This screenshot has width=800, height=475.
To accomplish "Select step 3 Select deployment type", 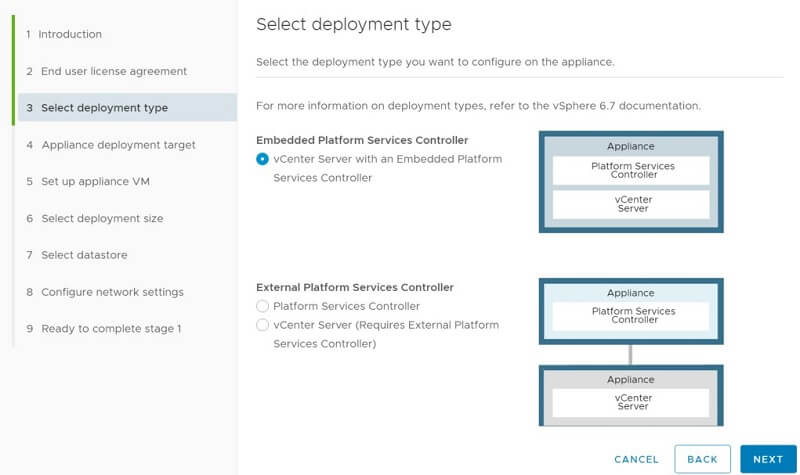I will click(104, 108).
